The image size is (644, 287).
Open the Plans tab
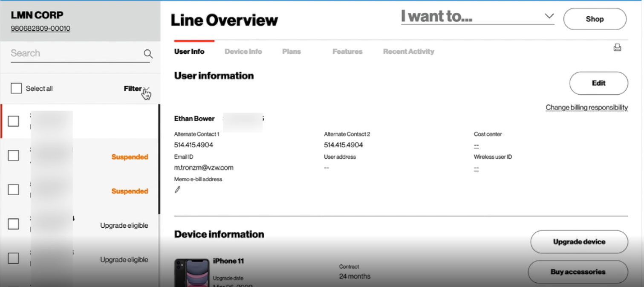[292, 52]
